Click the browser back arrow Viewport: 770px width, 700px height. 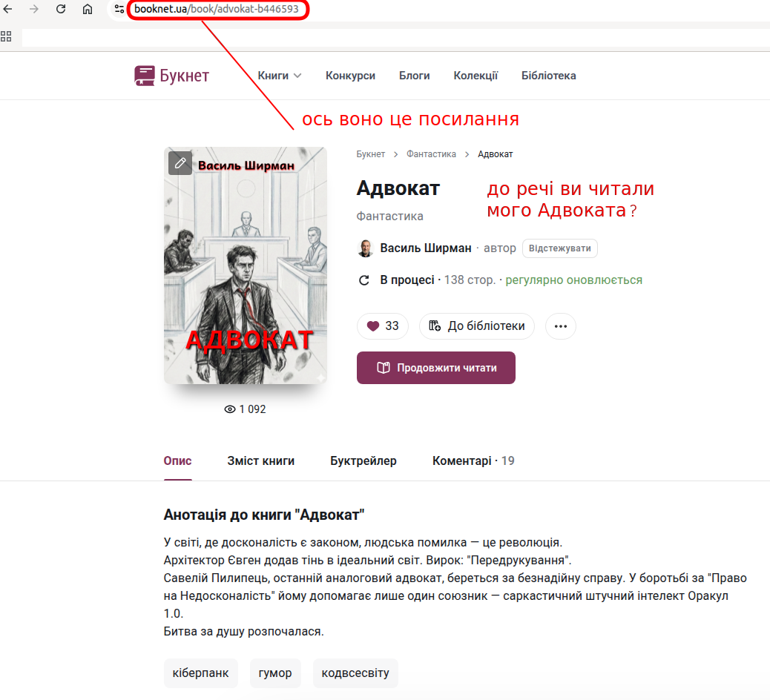(7, 9)
